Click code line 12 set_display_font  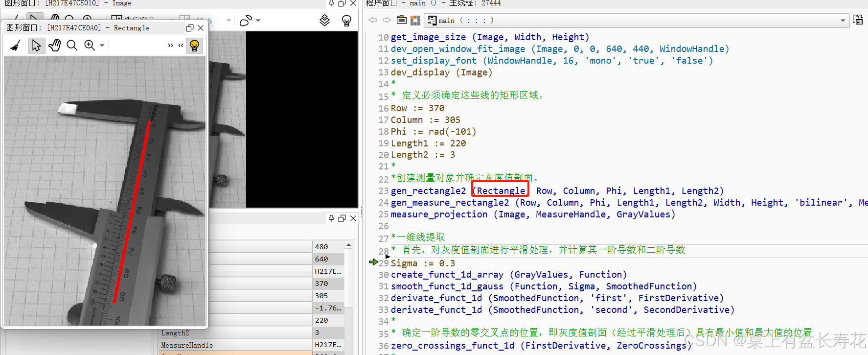pyautogui.click(x=552, y=61)
